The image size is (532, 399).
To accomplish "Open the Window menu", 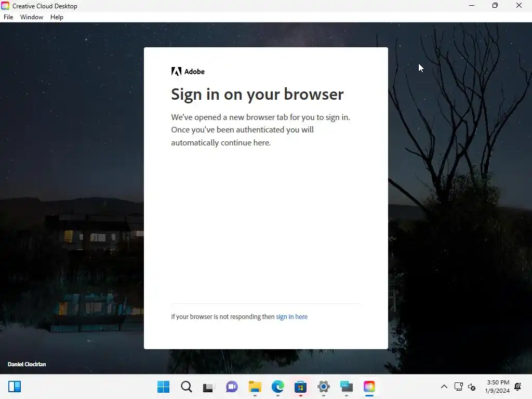I will [x=32, y=17].
